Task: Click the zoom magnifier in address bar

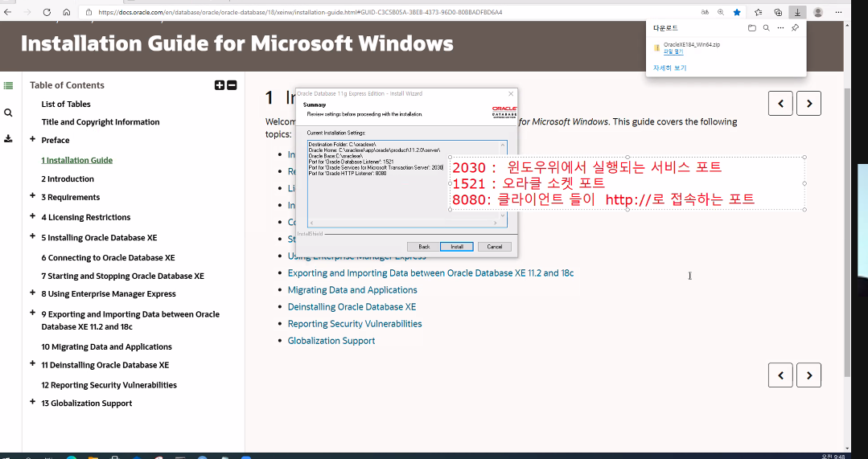Action: click(x=721, y=11)
